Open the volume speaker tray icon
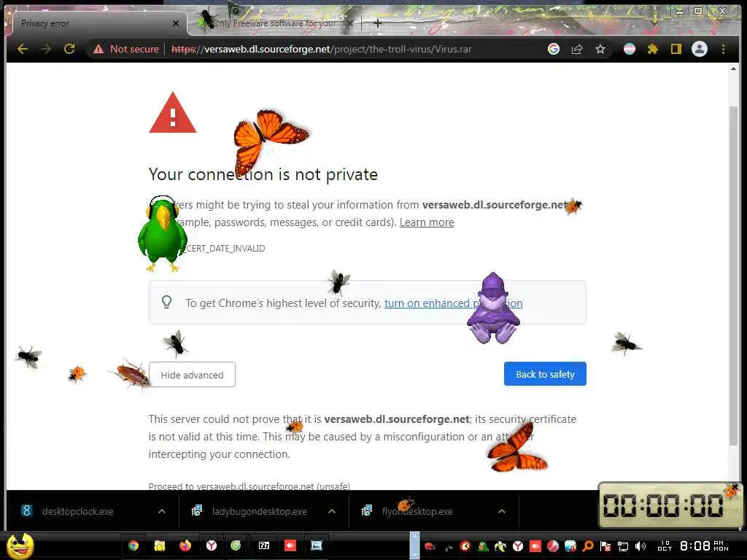 pos(640,546)
